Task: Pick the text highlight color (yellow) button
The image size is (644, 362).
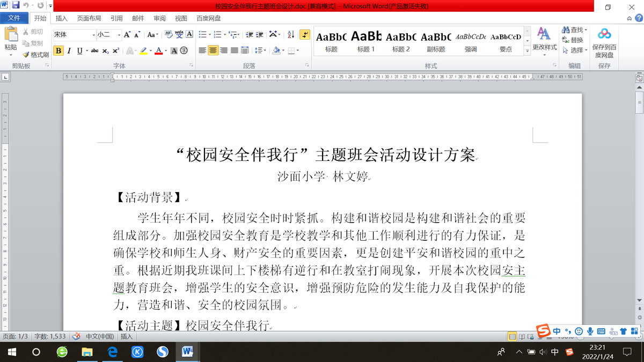Action: 143,51
